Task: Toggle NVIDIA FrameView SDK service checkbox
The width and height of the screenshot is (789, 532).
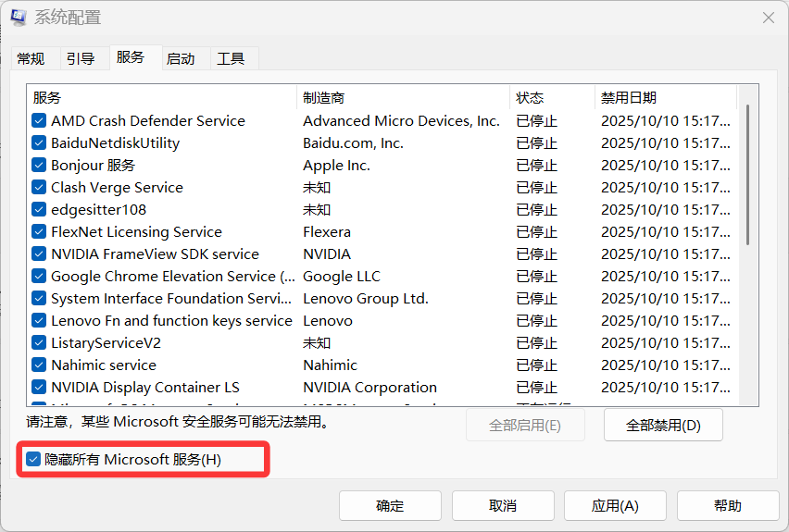Action: 39,254
